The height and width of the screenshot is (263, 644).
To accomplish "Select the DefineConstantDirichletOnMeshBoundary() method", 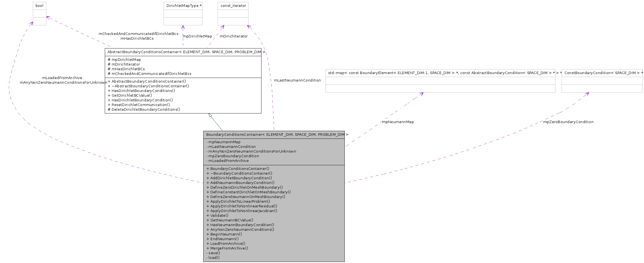I will tap(248, 192).
